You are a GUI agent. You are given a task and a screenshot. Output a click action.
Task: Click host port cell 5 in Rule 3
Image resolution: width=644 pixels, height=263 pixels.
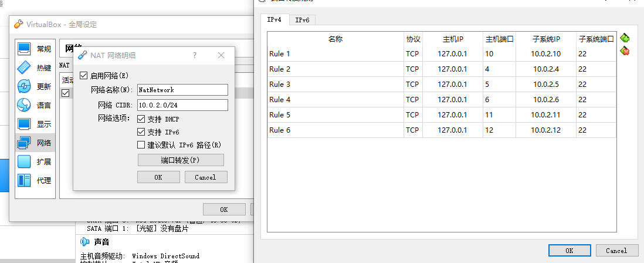[500, 85]
